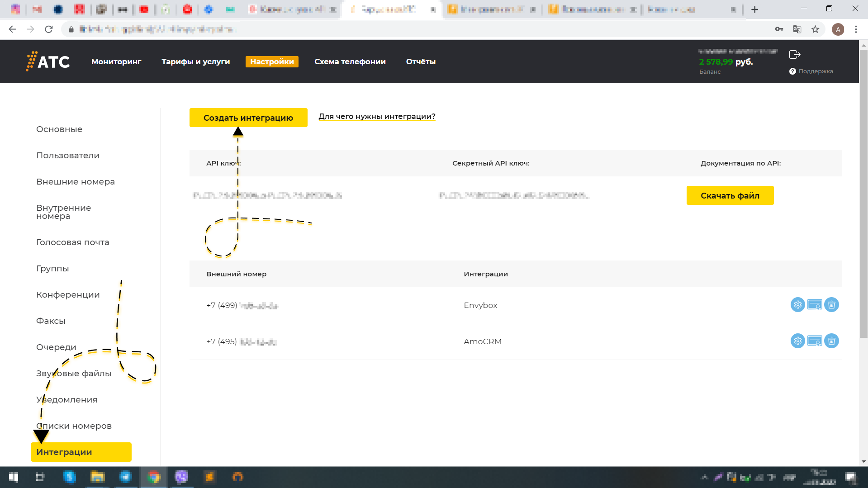
Task: Select Пользователи in the sidebar
Action: point(68,156)
